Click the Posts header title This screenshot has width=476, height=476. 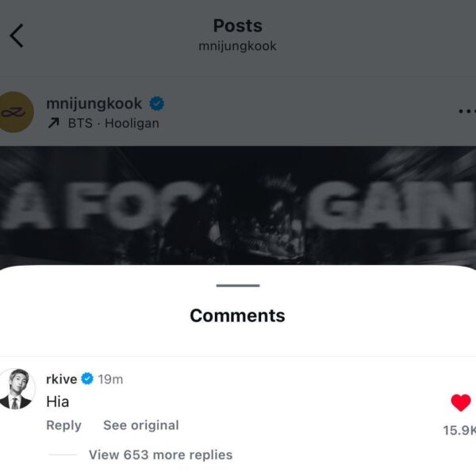[x=237, y=26]
